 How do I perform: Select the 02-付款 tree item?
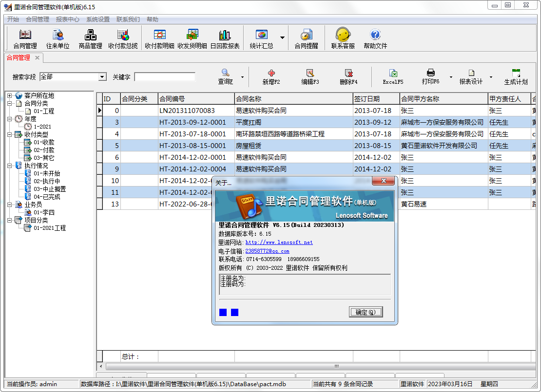pos(44,150)
